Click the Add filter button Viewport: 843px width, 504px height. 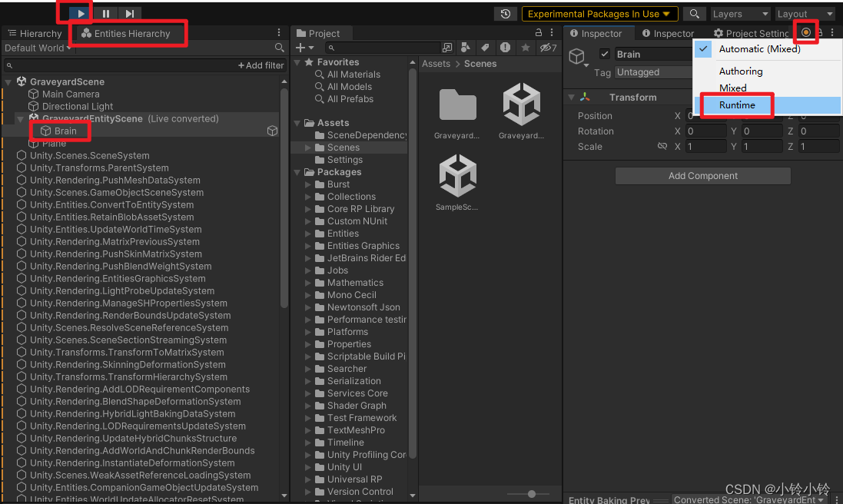pos(261,65)
